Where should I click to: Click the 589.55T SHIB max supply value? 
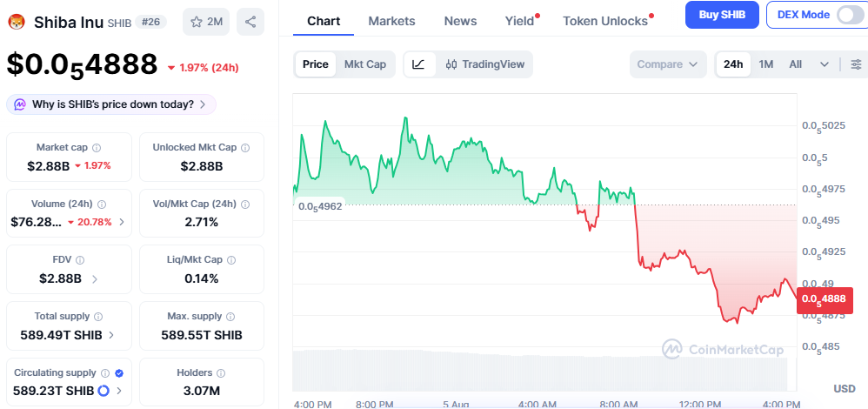[x=202, y=335]
